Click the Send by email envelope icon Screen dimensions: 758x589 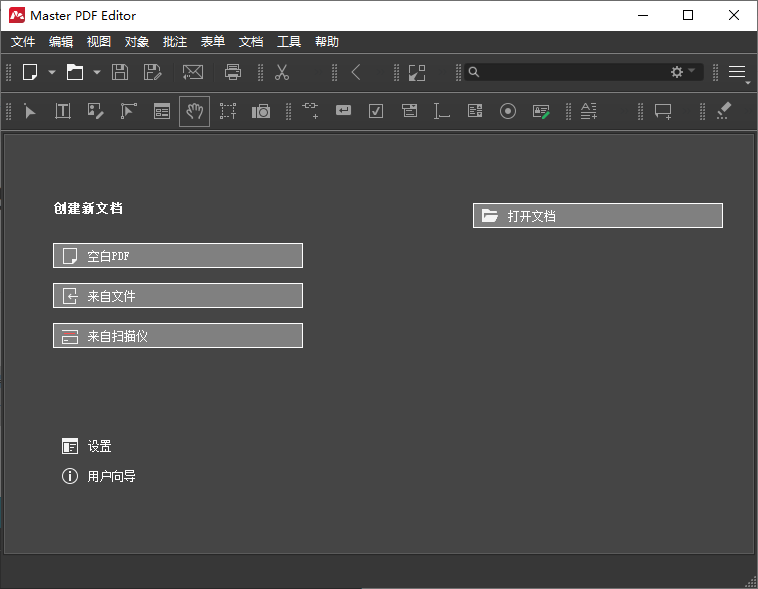pos(192,73)
